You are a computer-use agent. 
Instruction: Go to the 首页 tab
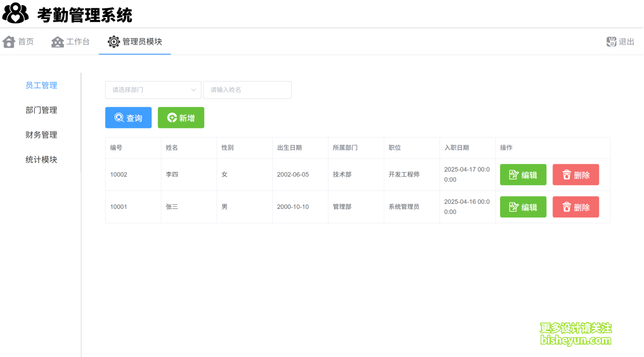pyautogui.click(x=18, y=42)
